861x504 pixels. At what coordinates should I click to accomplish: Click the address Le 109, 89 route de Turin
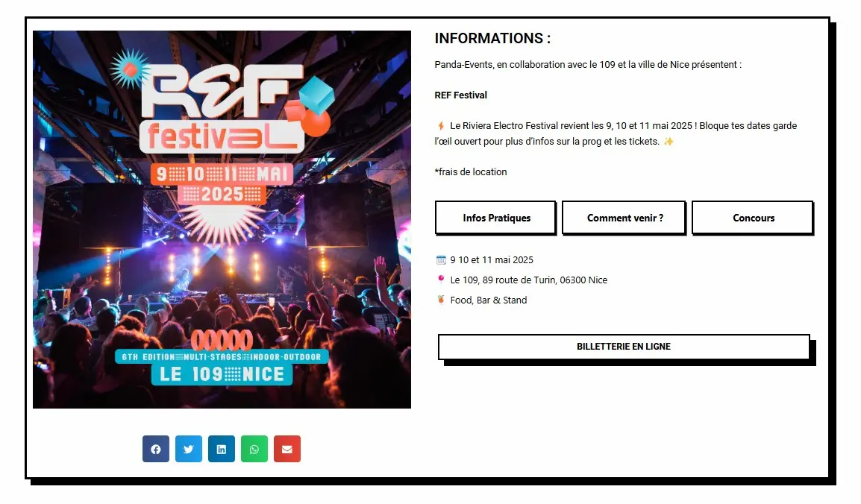[529, 280]
